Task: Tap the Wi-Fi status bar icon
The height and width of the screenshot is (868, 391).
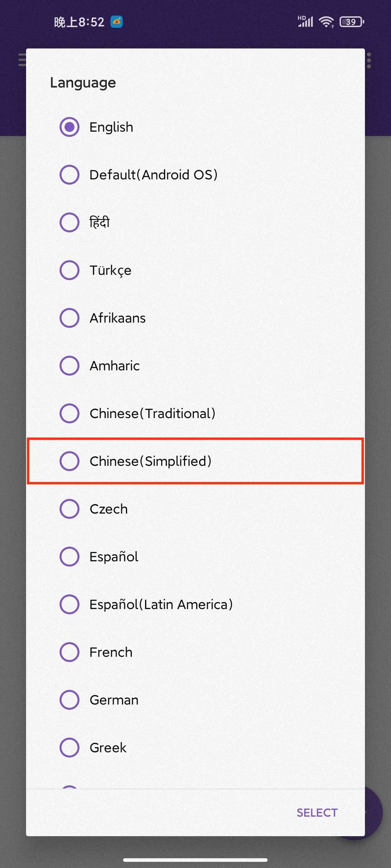Action: coord(326,22)
